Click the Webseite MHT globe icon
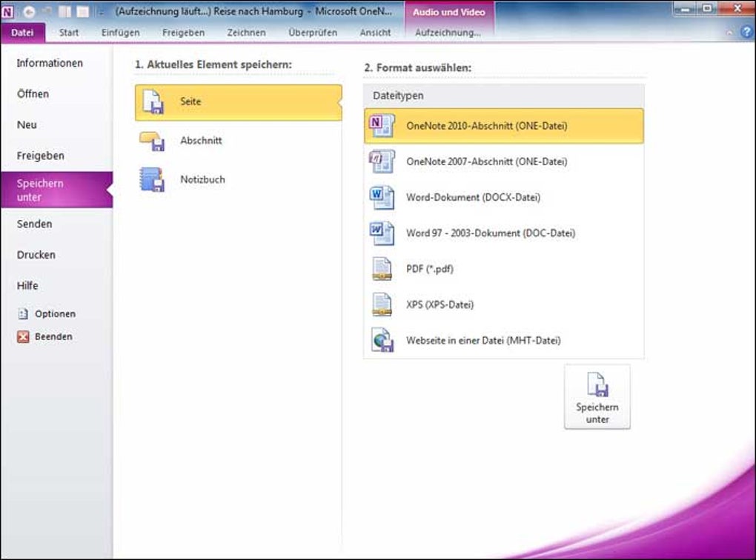The width and height of the screenshot is (756, 560). pyautogui.click(x=382, y=340)
